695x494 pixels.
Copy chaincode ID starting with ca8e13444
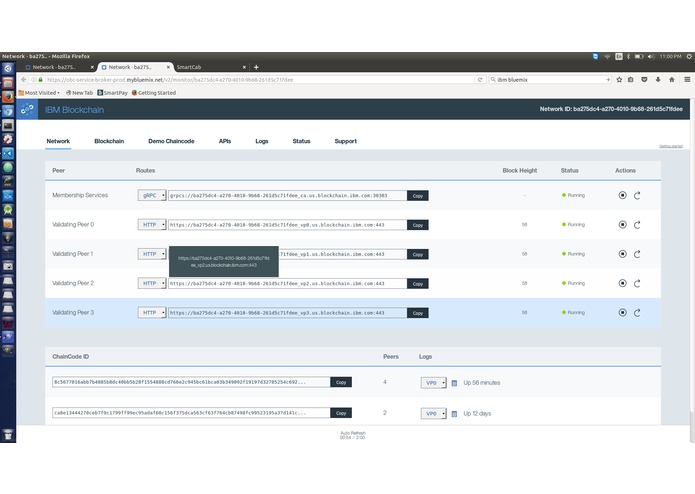pyautogui.click(x=341, y=413)
